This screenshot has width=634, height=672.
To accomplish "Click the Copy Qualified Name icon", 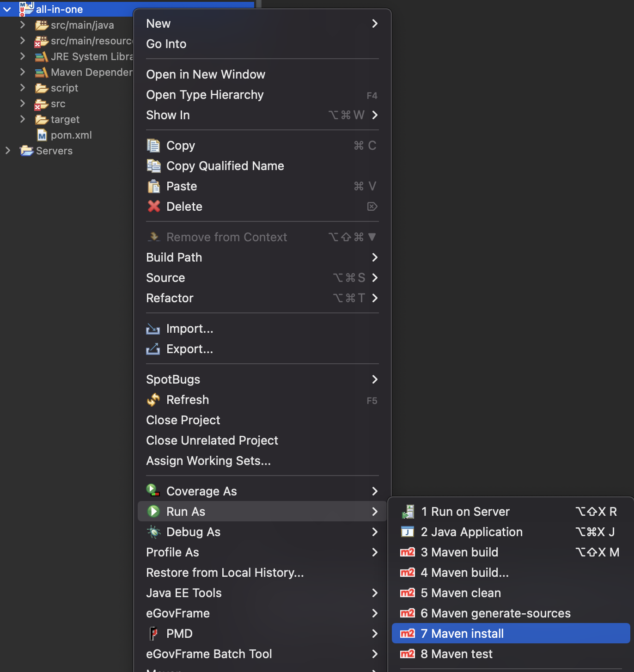I will pos(153,166).
